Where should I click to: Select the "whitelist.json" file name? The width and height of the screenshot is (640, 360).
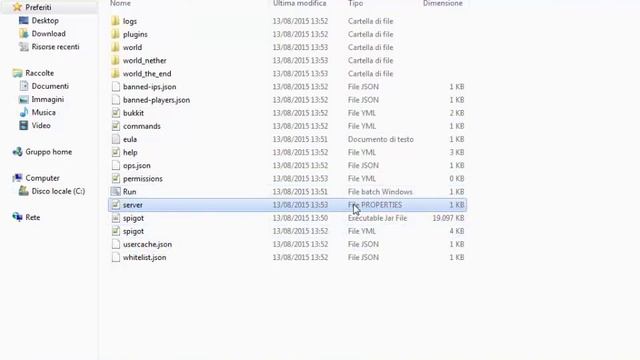[144, 257]
